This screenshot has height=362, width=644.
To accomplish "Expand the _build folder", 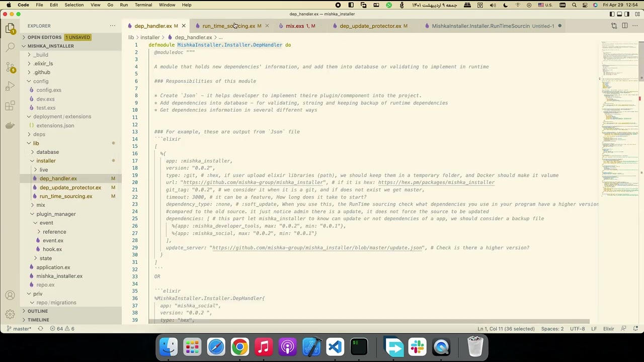I will 71,55.
